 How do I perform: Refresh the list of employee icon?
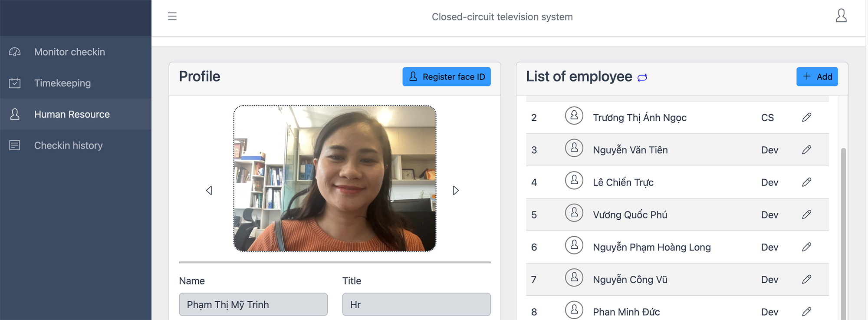(x=642, y=77)
